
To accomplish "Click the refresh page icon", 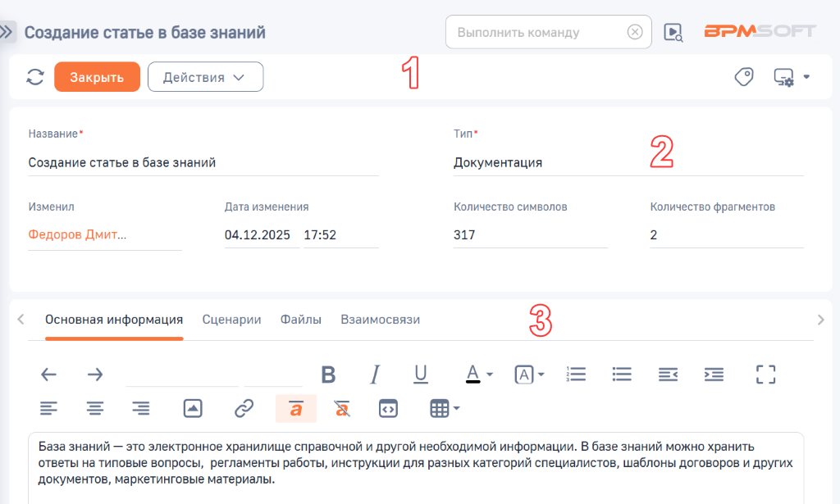I will point(35,77).
